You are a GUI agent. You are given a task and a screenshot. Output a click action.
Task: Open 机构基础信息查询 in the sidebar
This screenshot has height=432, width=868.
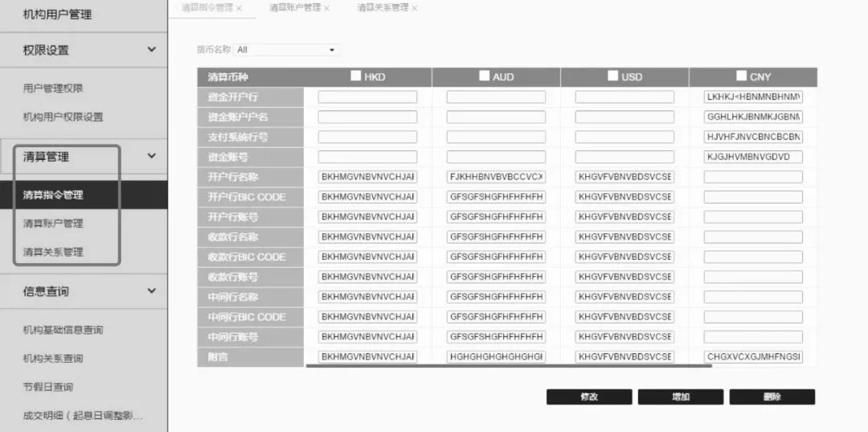click(63, 330)
